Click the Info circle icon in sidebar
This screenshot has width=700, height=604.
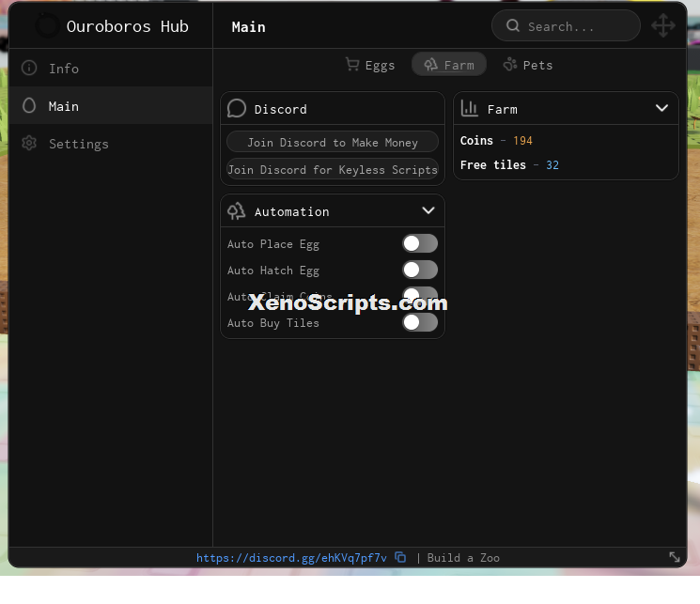29,68
